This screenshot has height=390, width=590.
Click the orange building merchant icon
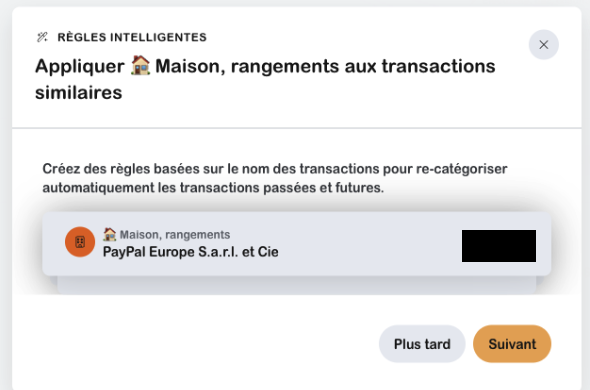pos(80,242)
